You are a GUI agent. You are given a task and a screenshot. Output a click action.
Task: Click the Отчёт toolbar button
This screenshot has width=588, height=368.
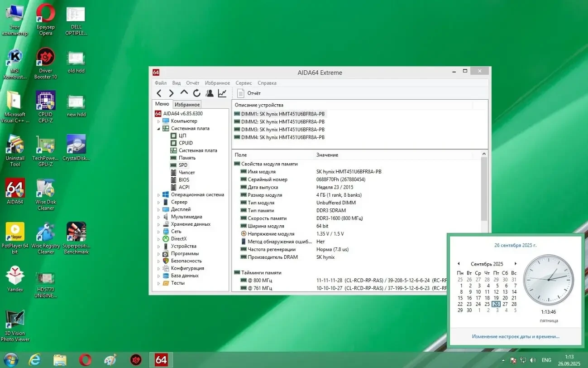tap(249, 93)
